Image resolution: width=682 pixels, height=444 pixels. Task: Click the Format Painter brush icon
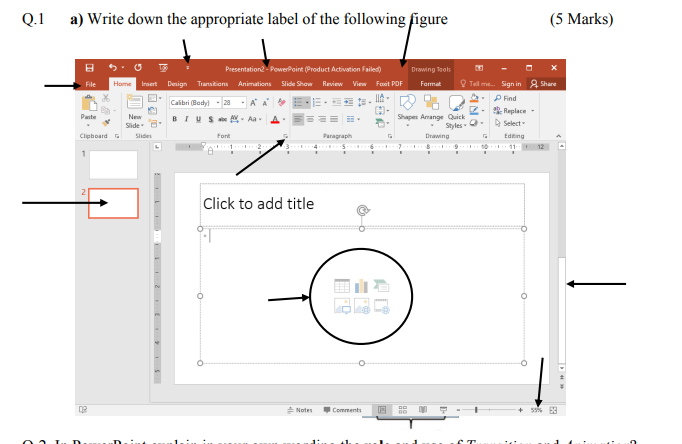pyautogui.click(x=106, y=123)
